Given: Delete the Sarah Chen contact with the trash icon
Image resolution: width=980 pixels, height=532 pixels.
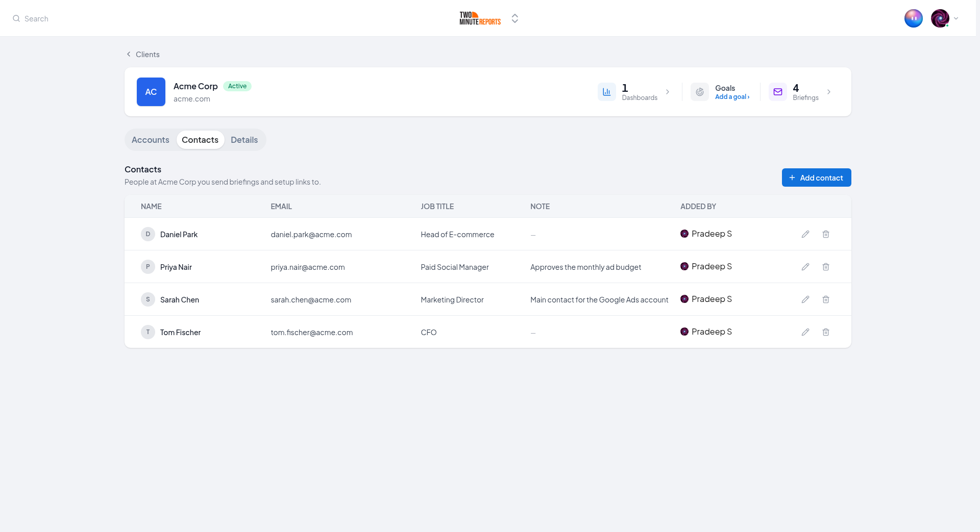Looking at the screenshot, I should 826,299.
